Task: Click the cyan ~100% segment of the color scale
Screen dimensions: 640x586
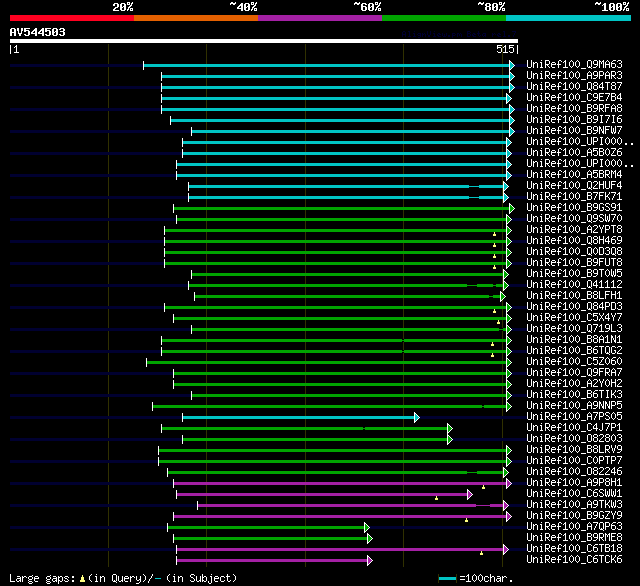Action: click(x=569, y=18)
